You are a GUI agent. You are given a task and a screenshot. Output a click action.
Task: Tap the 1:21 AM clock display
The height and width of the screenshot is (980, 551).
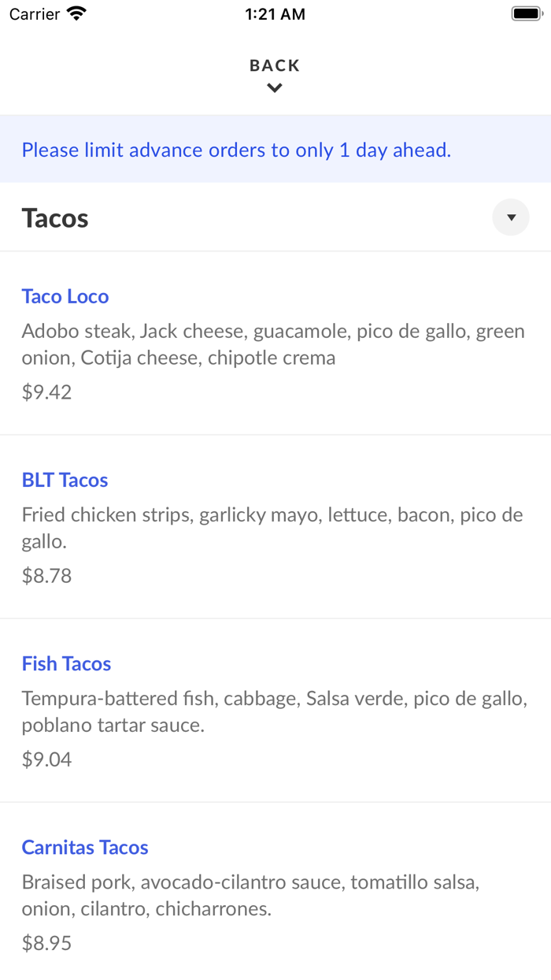tap(274, 13)
